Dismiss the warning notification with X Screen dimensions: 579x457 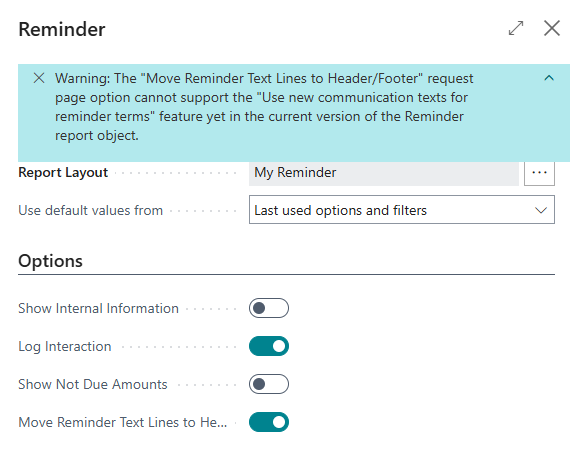(x=39, y=78)
